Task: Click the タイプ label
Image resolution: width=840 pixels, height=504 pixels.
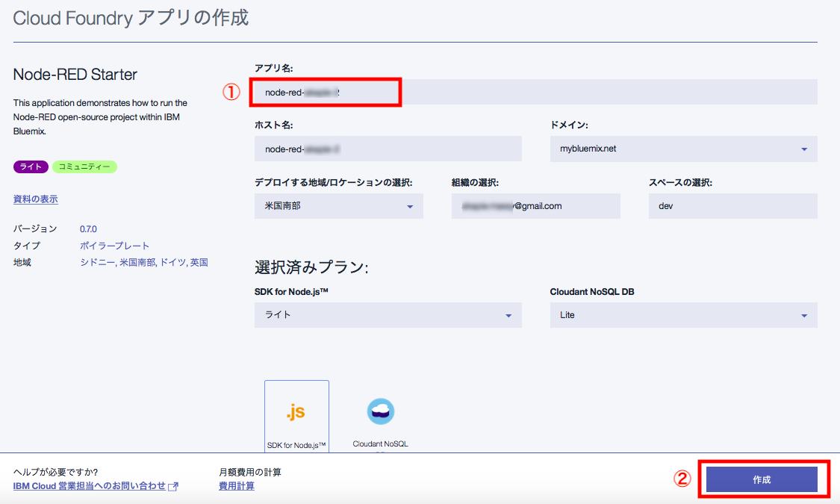Action: tap(27, 246)
